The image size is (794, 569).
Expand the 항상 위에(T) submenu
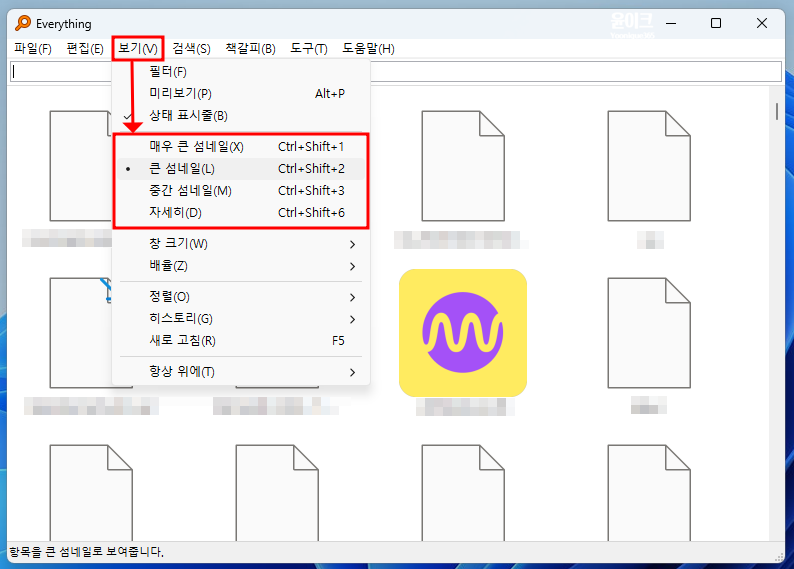[x=241, y=372]
